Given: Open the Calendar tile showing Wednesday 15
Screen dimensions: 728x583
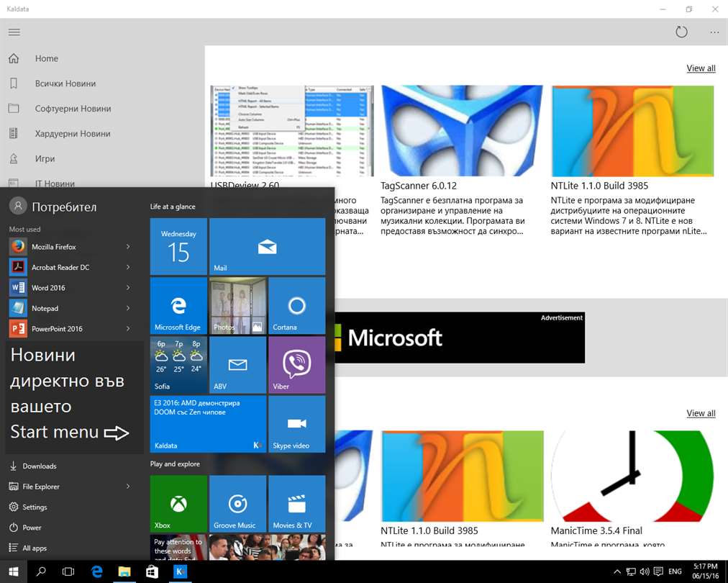Looking at the screenshot, I should (x=178, y=247).
